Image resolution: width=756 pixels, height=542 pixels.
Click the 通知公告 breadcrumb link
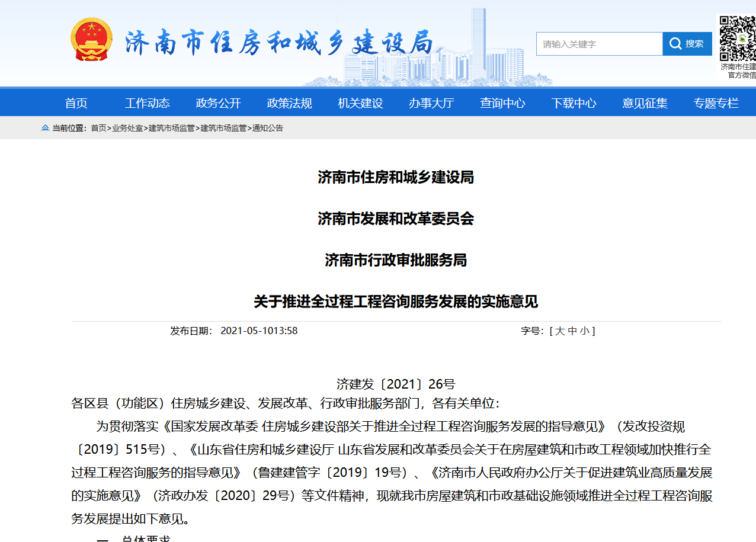pyautogui.click(x=268, y=128)
